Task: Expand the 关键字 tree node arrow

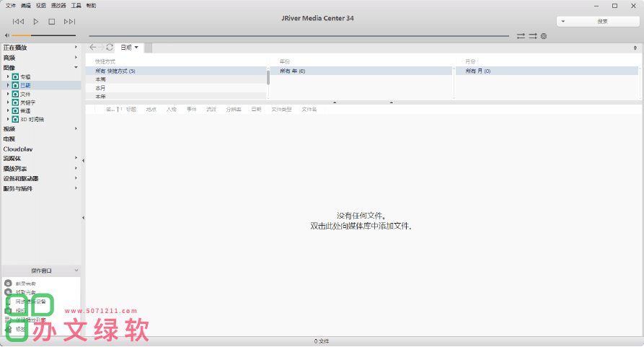Action: [8, 102]
